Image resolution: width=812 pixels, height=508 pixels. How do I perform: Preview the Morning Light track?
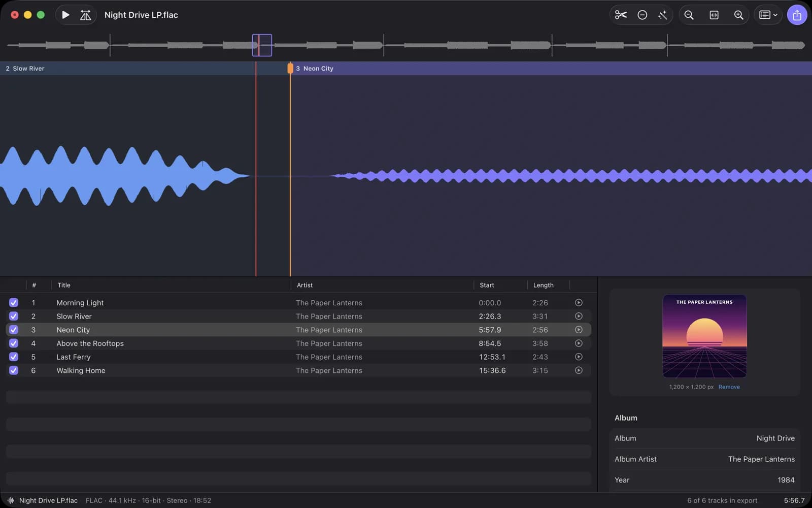tap(579, 302)
